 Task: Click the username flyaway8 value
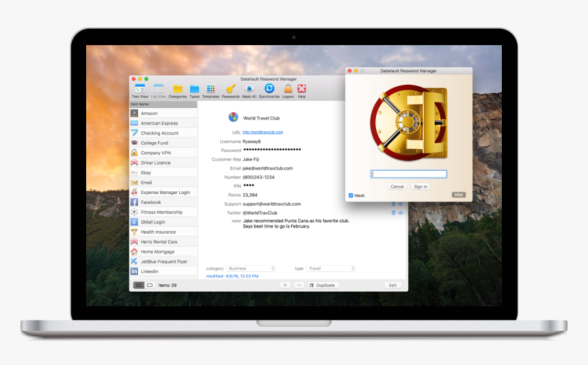pyautogui.click(x=252, y=141)
